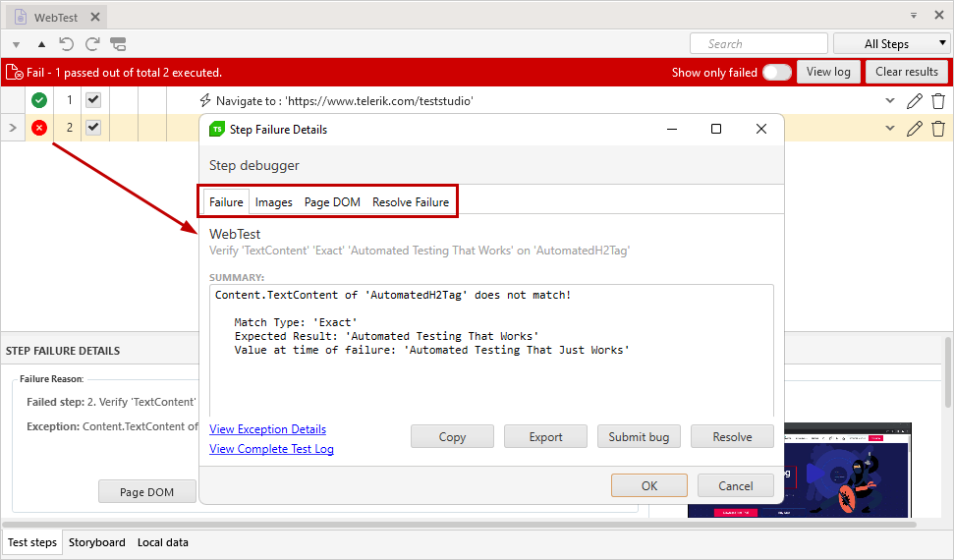This screenshot has width=954, height=560.
Task: Click the WebTest file icon in tab
Action: (x=21, y=17)
